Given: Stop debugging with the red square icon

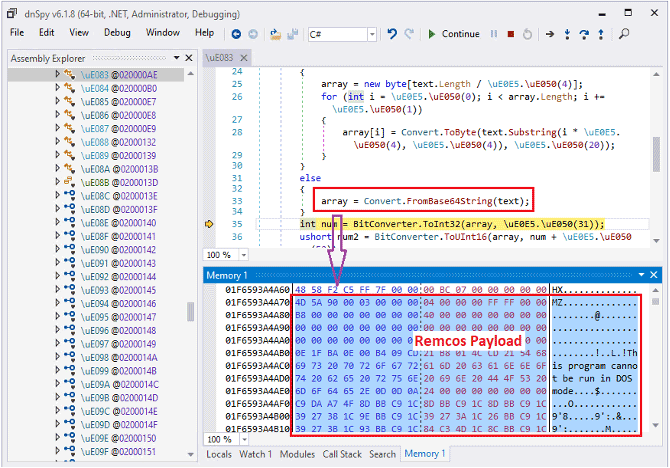Looking at the screenshot, I should pyautogui.click(x=511, y=33).
